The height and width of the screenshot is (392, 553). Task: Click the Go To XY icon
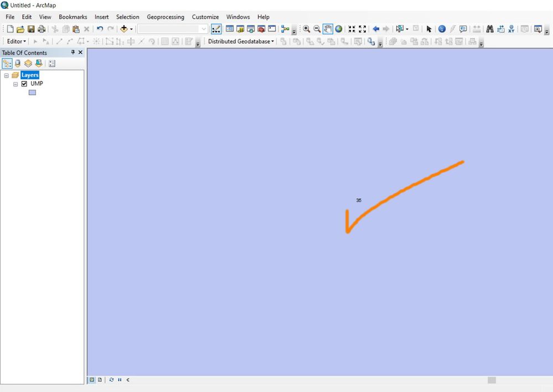click(511, 29)
